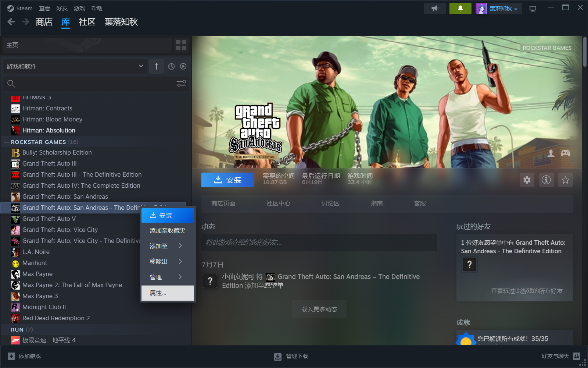Open the 指南 link
Viewport: 588px width, 368px height.
377,204
